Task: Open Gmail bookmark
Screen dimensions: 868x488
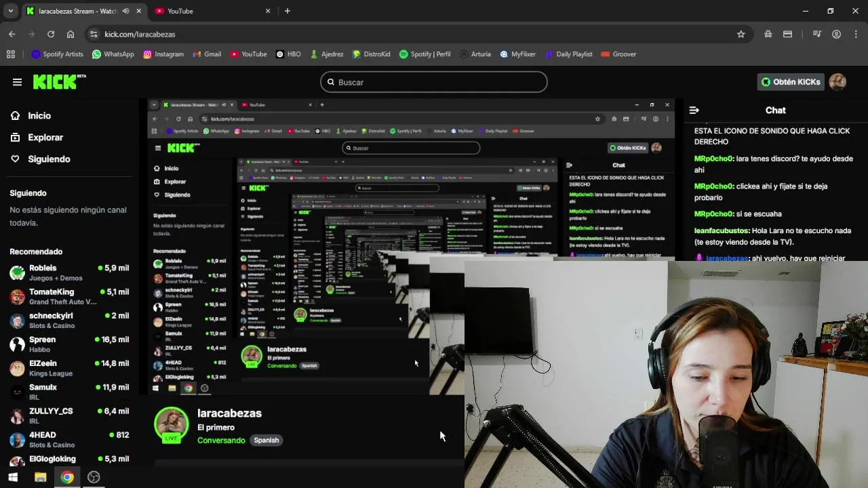Action: point(207,54)
